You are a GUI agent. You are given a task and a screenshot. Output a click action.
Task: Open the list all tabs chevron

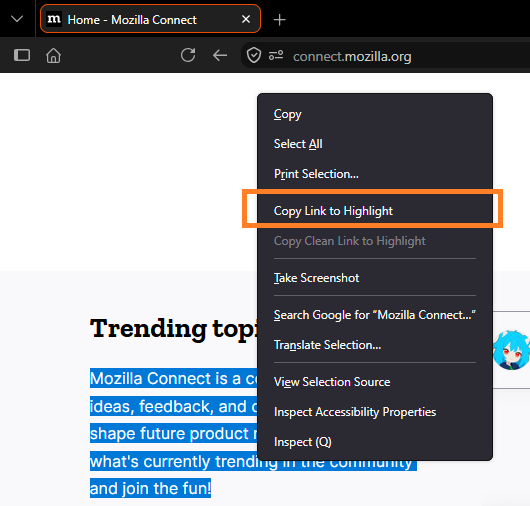coord(17,19)
